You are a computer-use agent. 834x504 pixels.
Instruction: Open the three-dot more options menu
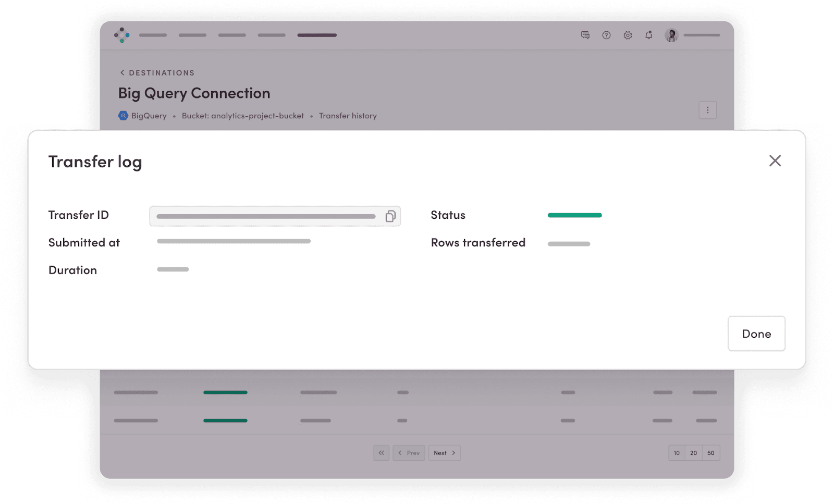(x=707, y=110)
